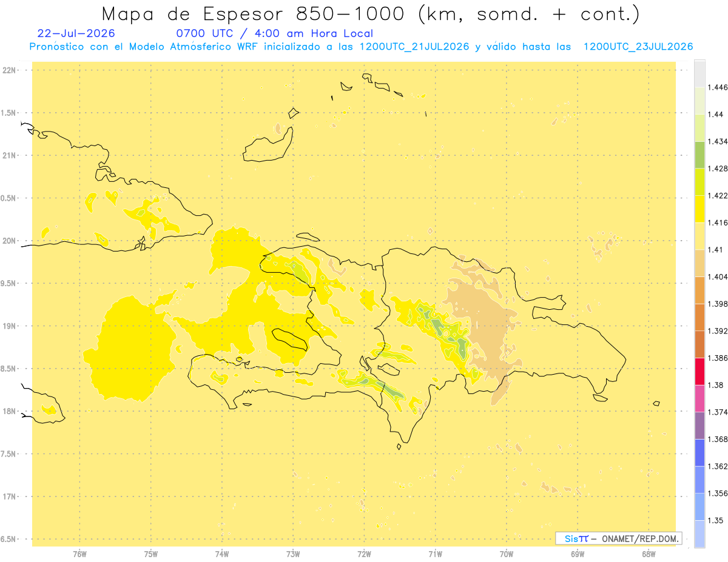
Task: Click the legend value '1.356'
Action: (718, 493)
